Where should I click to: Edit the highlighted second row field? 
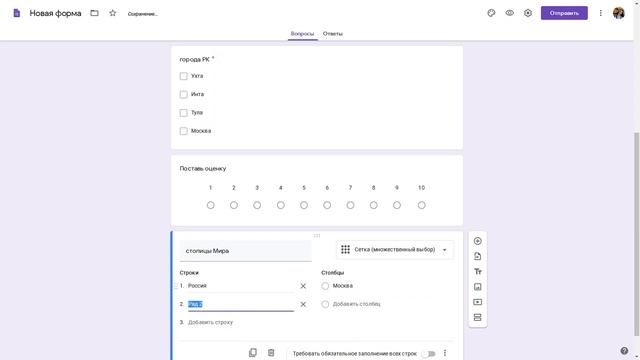[x=241, y=304]
